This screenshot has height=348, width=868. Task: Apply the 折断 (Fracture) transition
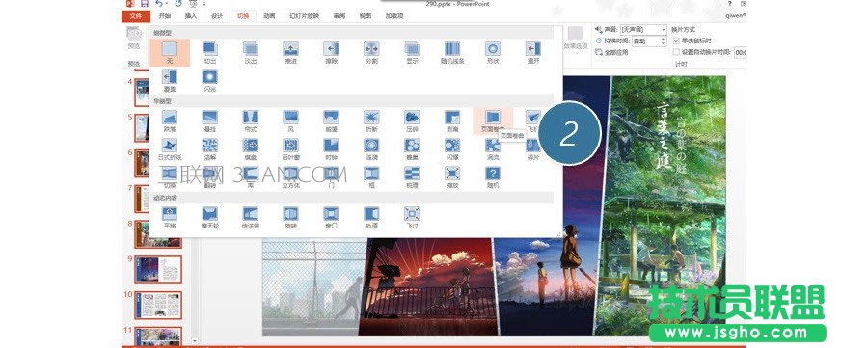371,121
